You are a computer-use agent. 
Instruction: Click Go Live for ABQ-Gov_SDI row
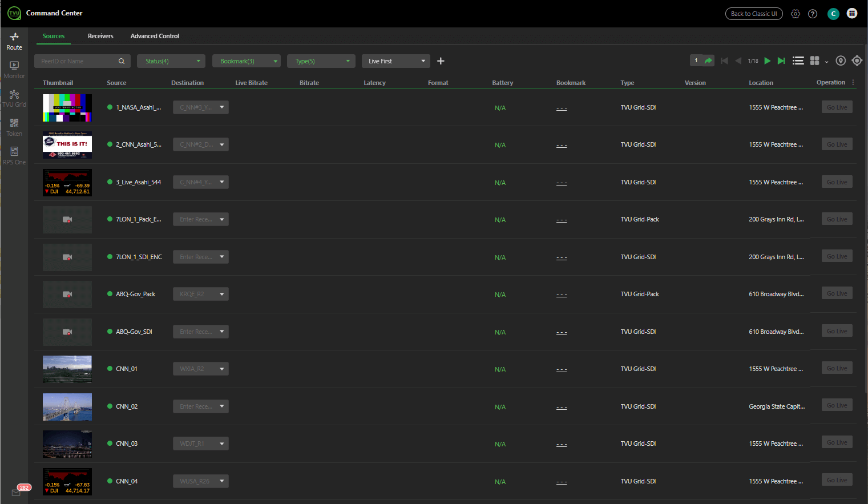(x=837, y=331)
